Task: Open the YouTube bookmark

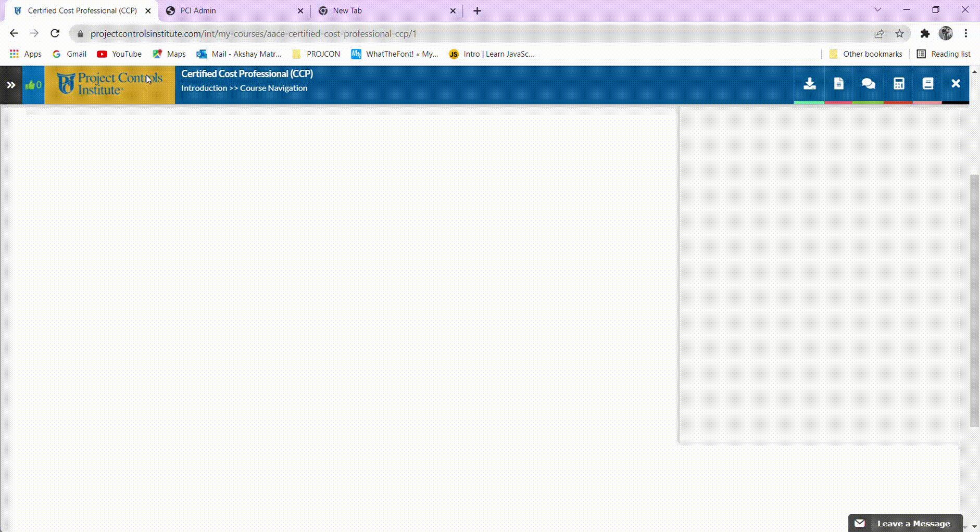Action: point(119,54)
